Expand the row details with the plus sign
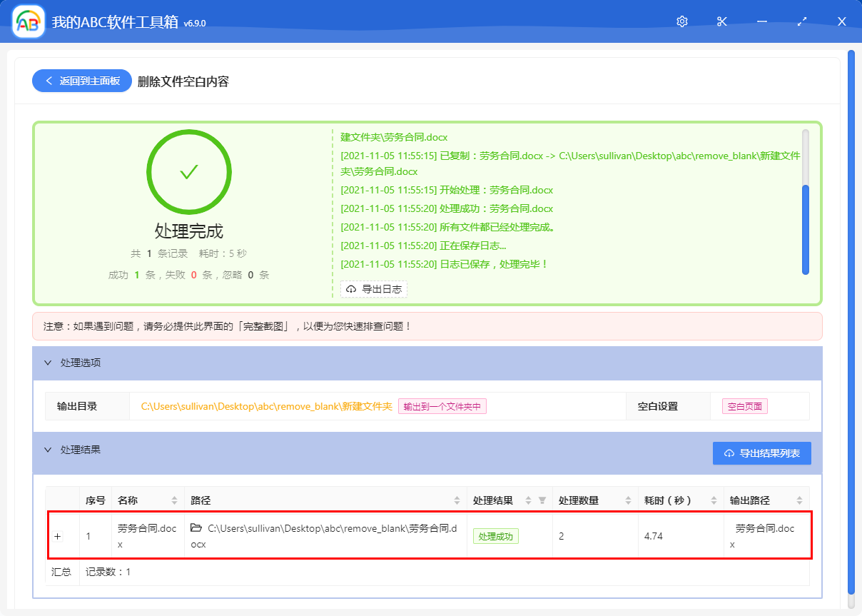This screenshot has height=616, width=862. pyautogui.click(x=58, y=536)
